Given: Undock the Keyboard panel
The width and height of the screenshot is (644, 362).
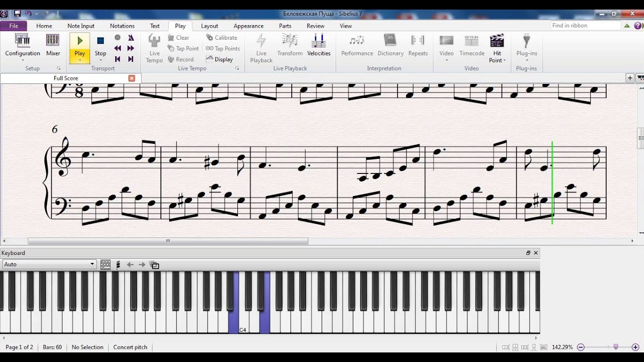Looking at the screenshot, I should [528, 253].
